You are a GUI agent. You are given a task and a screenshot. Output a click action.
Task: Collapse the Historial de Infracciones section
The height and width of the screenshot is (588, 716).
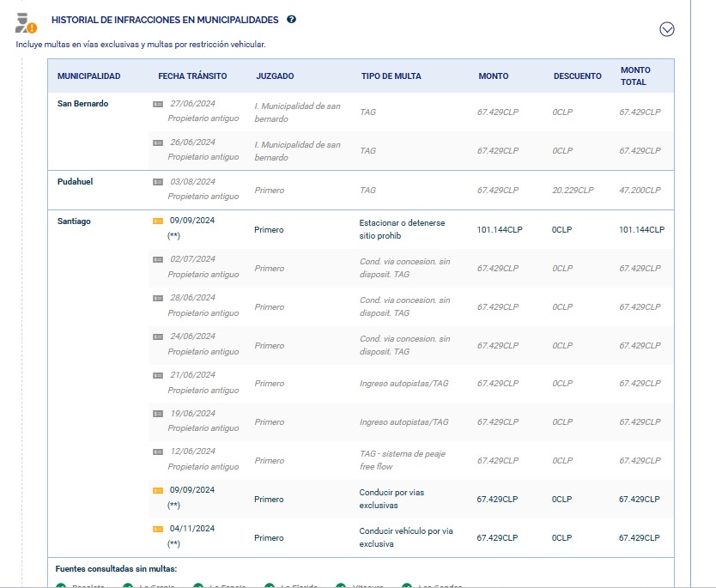pyautogui.click(x=667, y=29)
